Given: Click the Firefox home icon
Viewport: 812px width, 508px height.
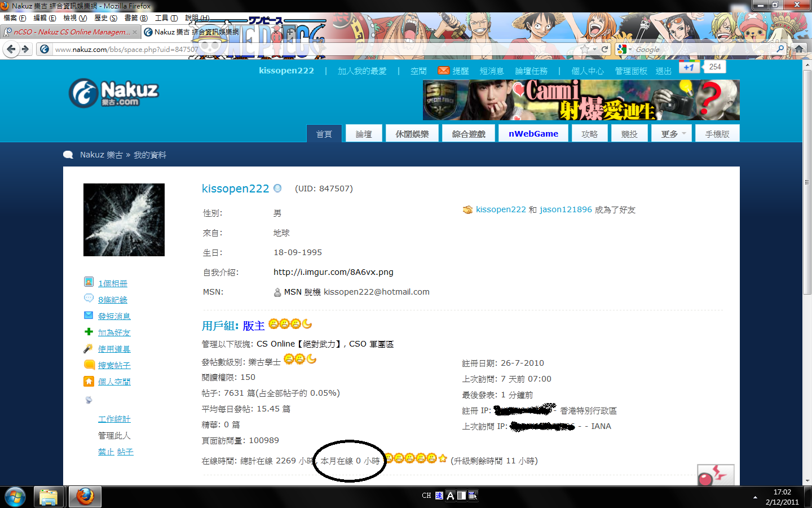Looking at the screenshot, I should (x=799, y=49).
